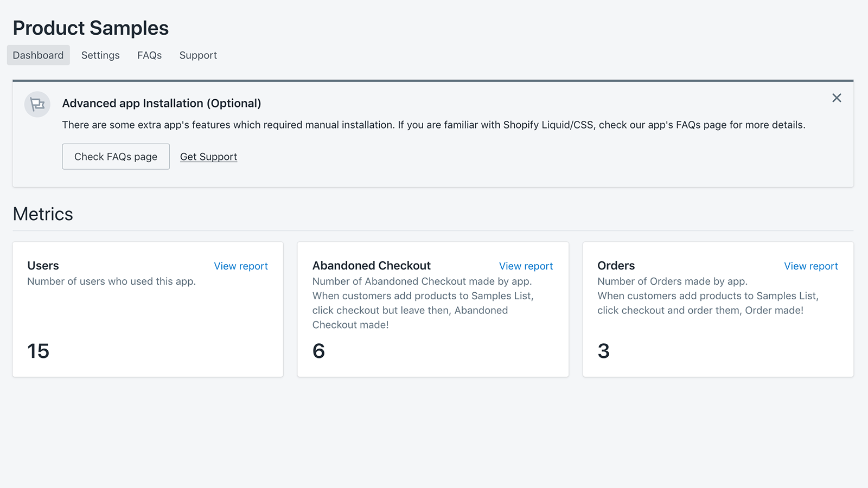Click the Advanced app Installation heading
The height and width of the screenshot is (488, 868).
click(x=162, y=103)
